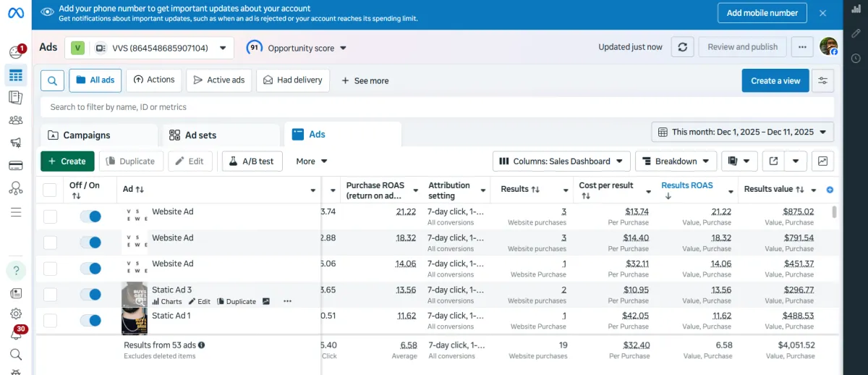The width and height of the screenshot is (868, 375).
Task: Open the date range picker dropdown
Action: click(743, 132)
